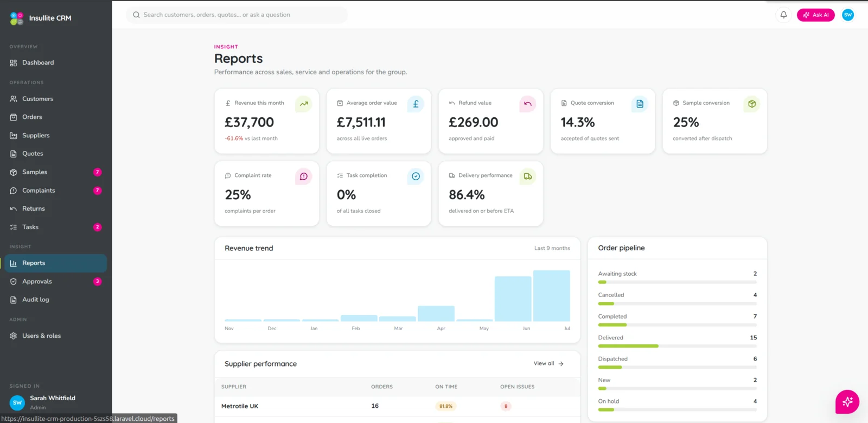Image resolution: width=868 pixels, height=423 pixels.
Task: Click the Approvals shield icon in sidebar
Action: tap(14, 282)
